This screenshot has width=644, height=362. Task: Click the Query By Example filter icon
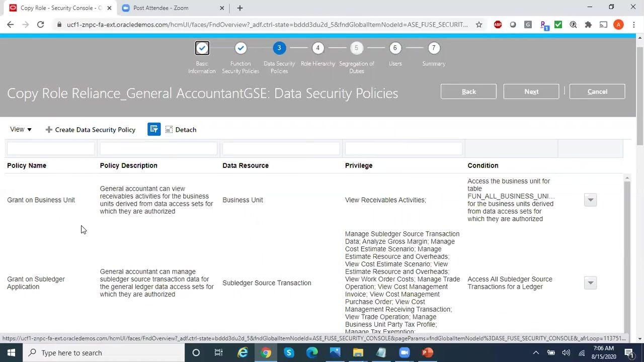pos(154,129)
